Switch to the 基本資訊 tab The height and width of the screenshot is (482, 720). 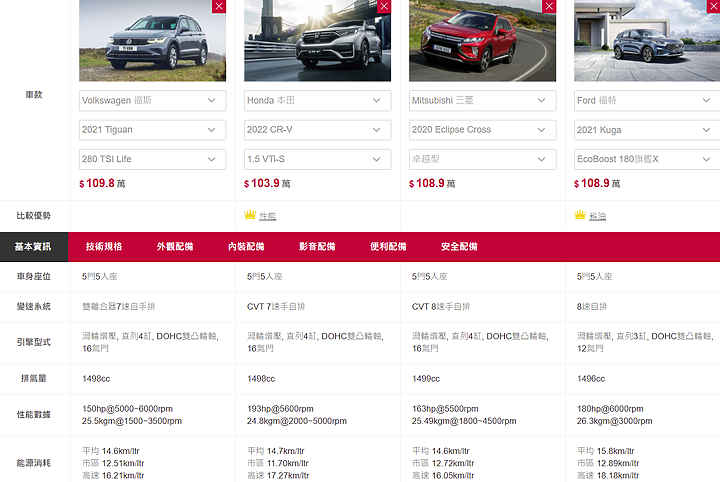[x=34, y=247]
